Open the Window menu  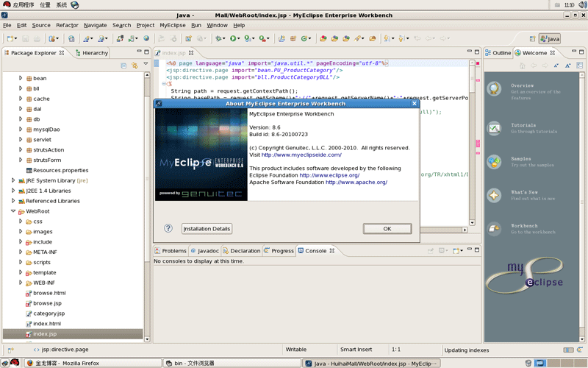tap(217, 25)
